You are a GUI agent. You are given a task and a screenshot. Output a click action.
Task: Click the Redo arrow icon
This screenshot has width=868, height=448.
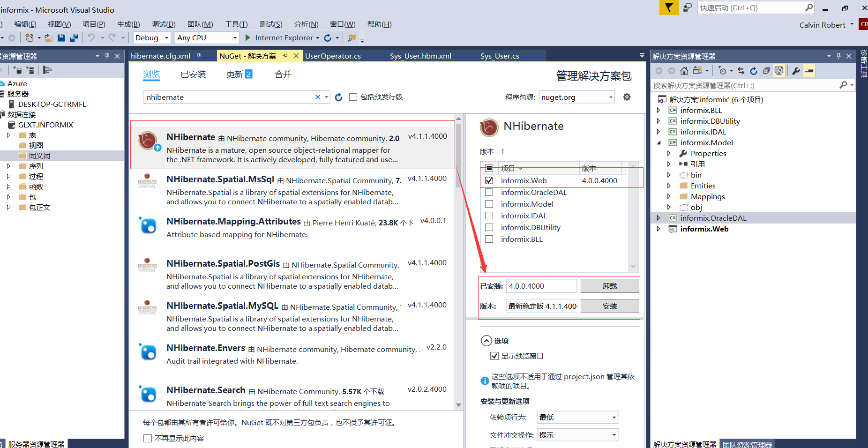(x=112, y=37)
